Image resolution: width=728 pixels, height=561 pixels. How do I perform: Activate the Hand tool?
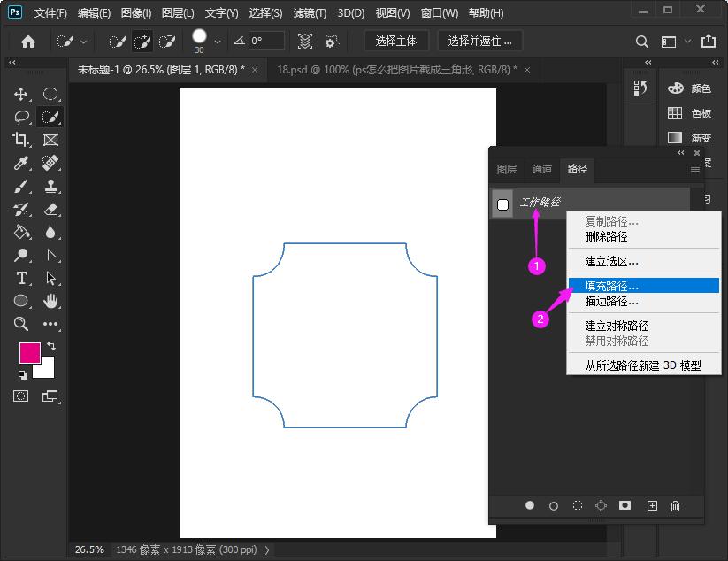(x=51, y=301)
